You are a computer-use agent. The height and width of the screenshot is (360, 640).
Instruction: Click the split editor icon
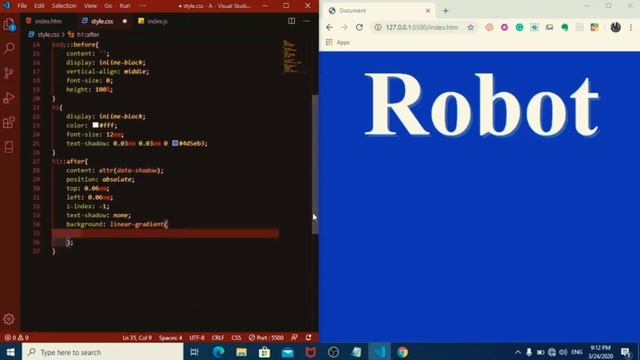coord(291,21)
